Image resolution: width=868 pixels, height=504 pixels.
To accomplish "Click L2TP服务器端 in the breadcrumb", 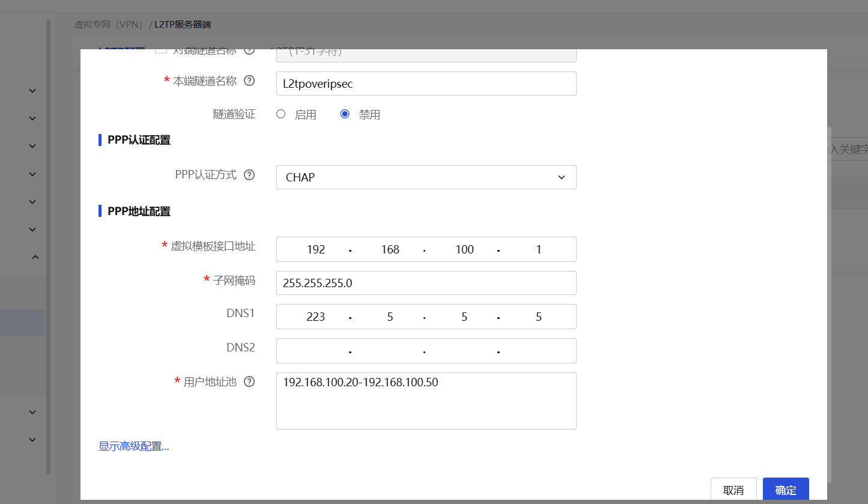I will coord(183,25).
